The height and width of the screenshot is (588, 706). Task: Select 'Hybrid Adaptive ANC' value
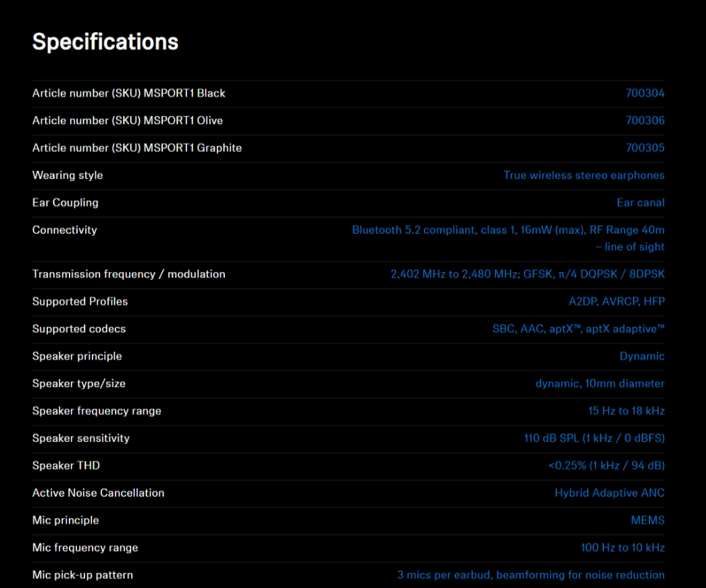coord(609,493)
